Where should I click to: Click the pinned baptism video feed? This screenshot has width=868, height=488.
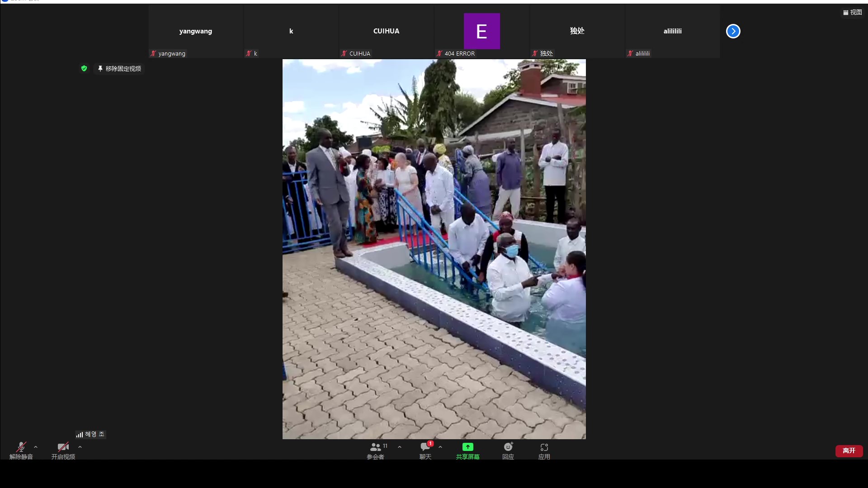pyautogui.click(x=434, y=249)
